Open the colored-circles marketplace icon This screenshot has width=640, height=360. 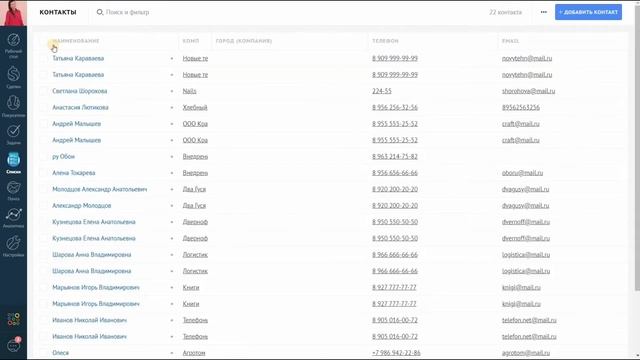coord(13,319)
